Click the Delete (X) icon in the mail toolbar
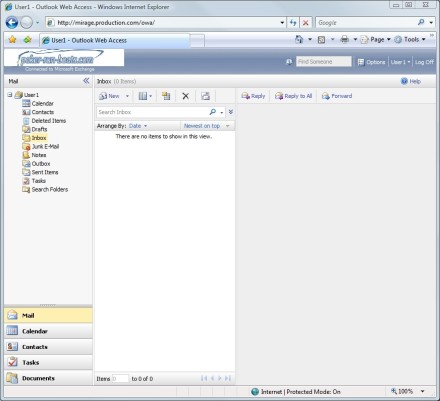Screen dimensions: 440x401 [x=186, y=96]
